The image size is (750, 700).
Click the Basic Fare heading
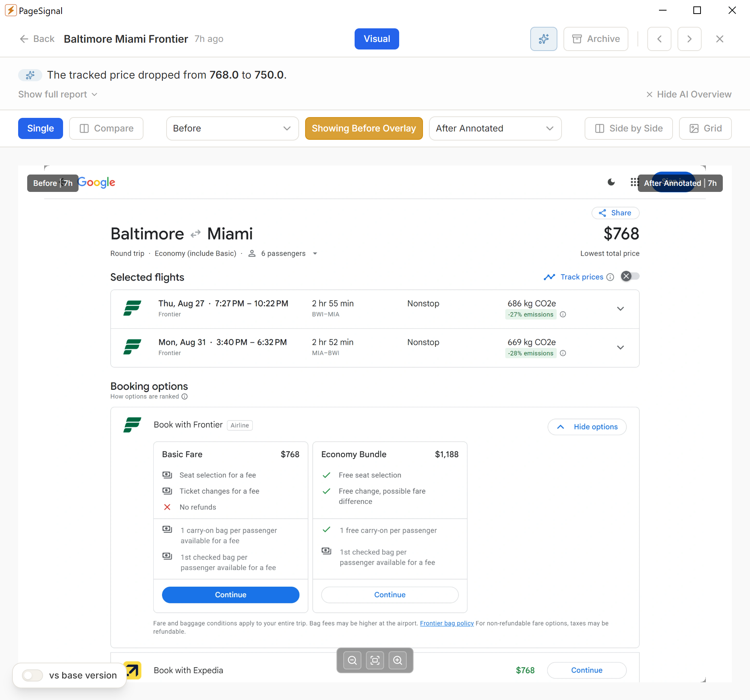pyautogui.click(x=182, y=454)
